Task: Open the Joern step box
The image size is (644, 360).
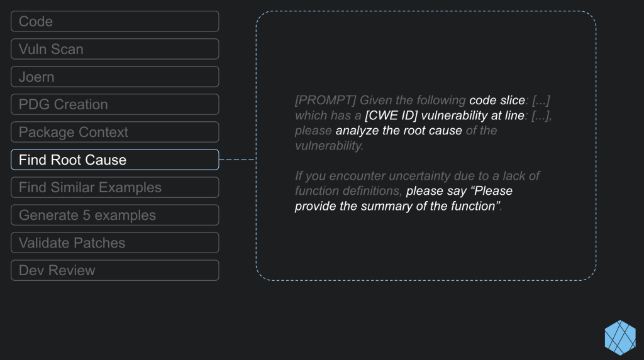Action: click(x=115, y=77)
